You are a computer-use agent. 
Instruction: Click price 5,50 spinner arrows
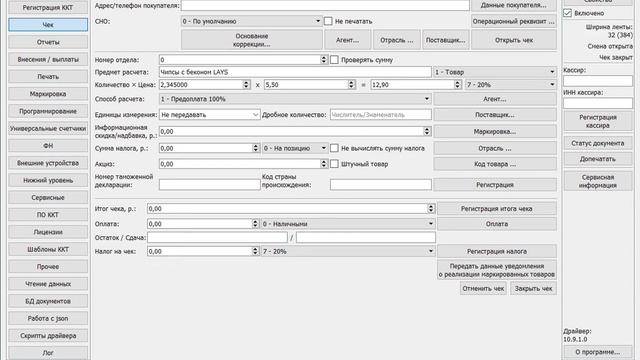351,84
